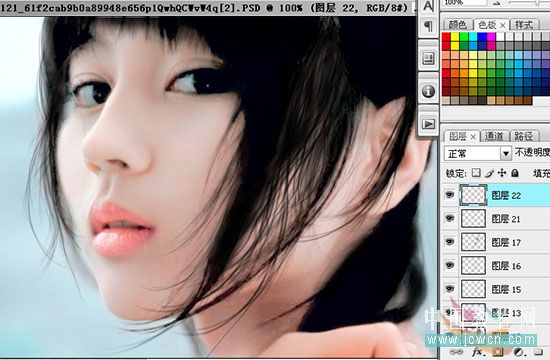This screenshot has height=360, width=550.
Task: Select the layer named 图层 15
Action: tap(506, 289)
